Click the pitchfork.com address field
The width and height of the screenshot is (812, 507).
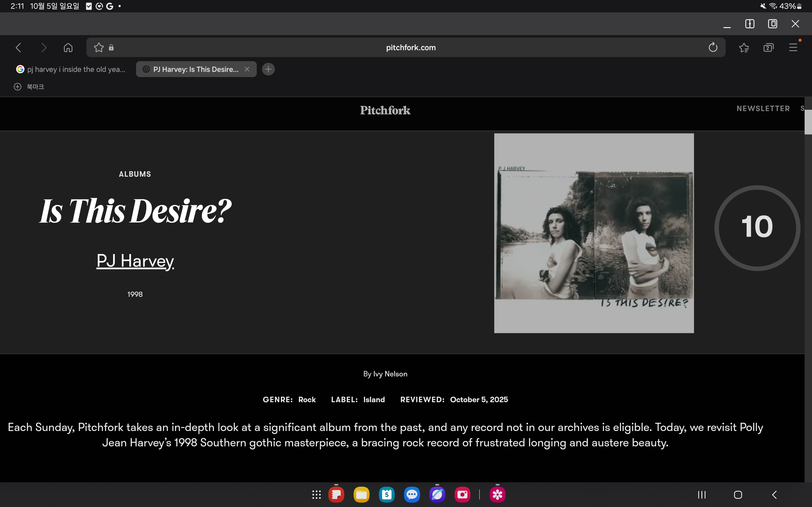click(410, 48)
